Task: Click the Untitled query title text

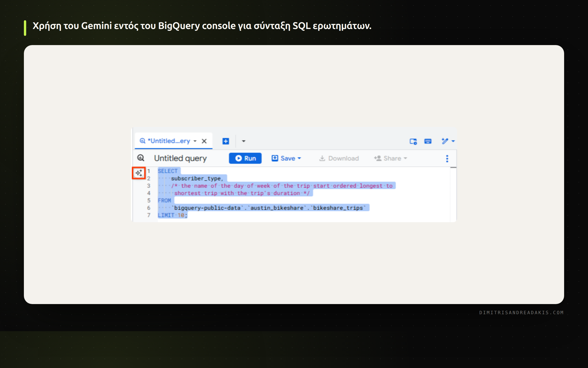Action: [180, 158]
